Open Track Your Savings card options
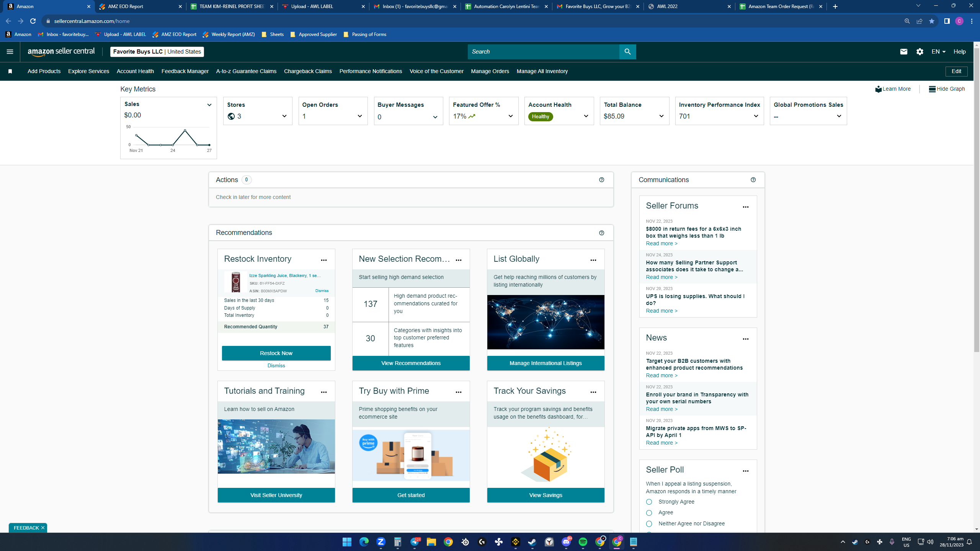The width and height of the screenshot is (980, 551). 593,392
